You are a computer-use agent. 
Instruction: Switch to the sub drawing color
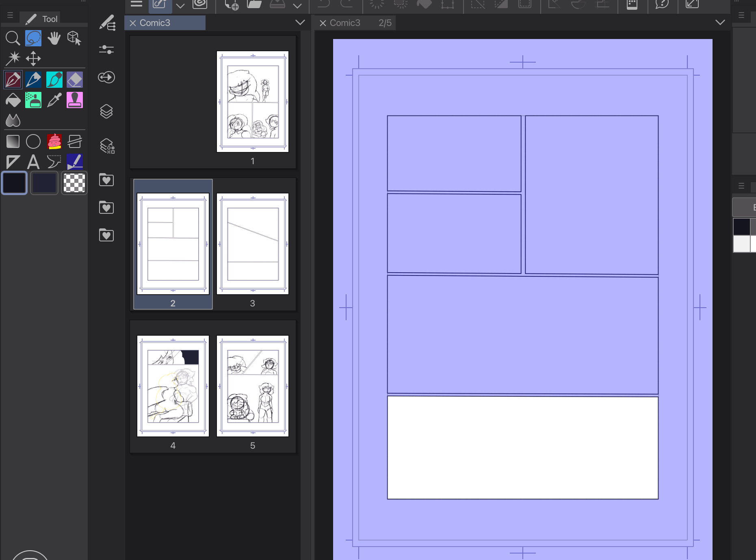(x=44, y=183)
